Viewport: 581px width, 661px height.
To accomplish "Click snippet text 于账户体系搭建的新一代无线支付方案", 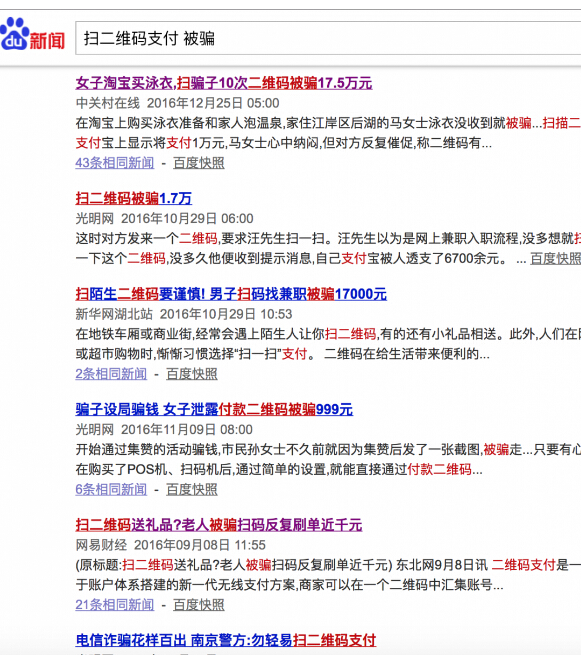I will [x=186, y=585].
